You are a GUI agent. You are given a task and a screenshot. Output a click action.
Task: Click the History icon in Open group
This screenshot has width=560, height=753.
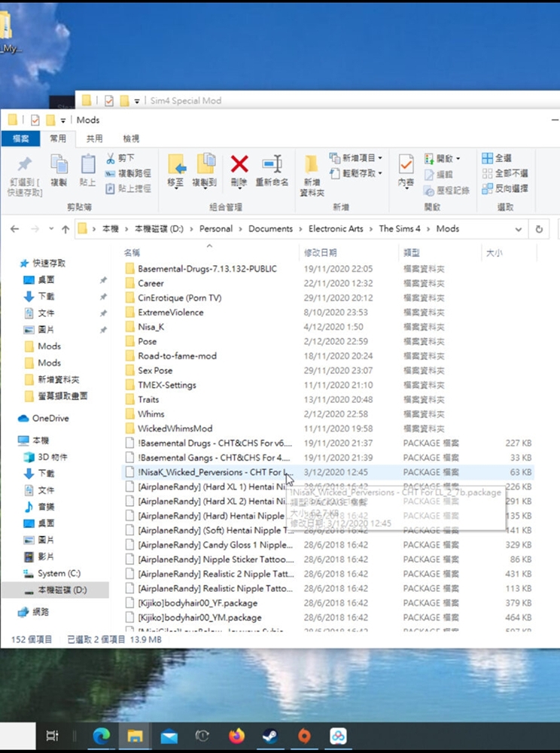click(429, 191)
